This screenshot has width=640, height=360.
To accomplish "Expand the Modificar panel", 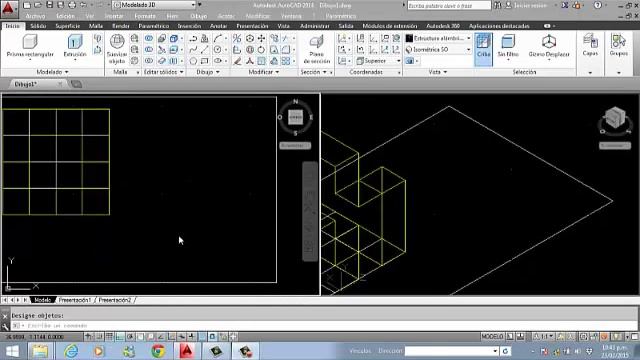I will click(x=264, y=72).
